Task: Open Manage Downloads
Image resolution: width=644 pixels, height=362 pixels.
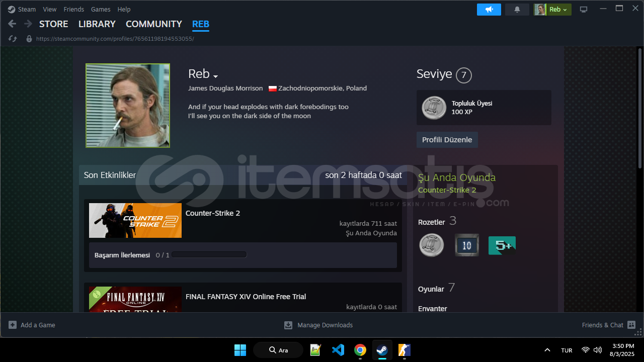Action: 318,325
